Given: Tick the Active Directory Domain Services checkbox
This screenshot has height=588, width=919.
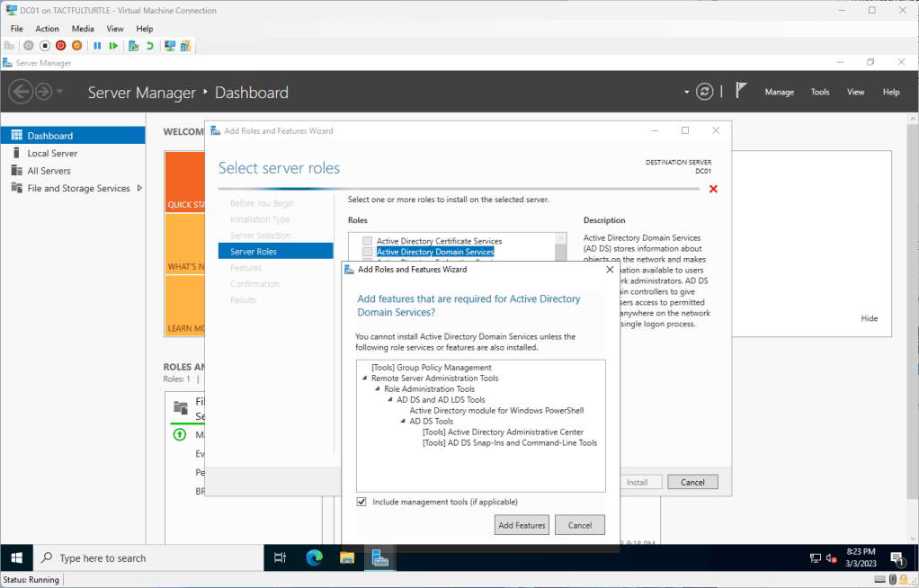Looking at the screenshot, I should point(367,253).
